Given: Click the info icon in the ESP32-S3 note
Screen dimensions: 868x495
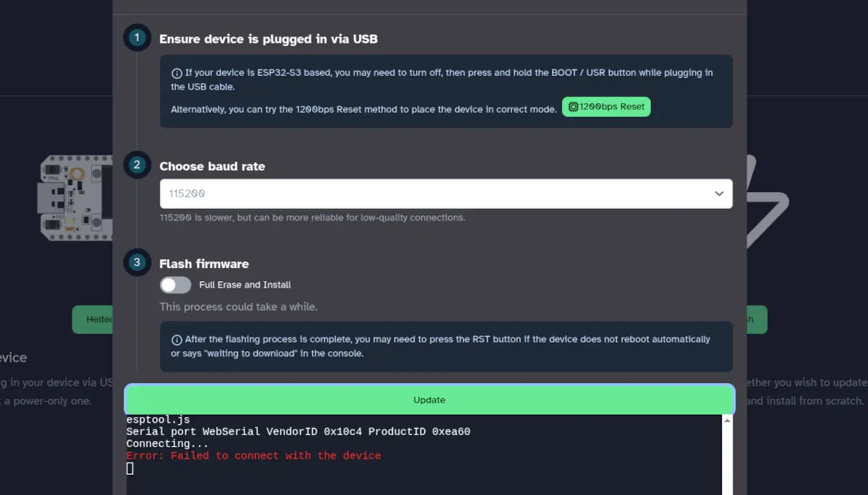Looking at the screenshot, I should [176, 73].
